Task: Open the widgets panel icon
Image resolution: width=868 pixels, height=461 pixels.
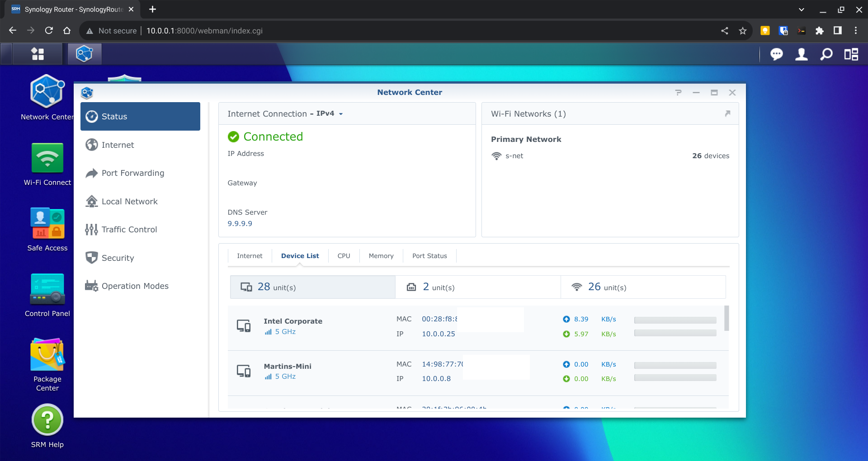Action: [x=851, y=54]
